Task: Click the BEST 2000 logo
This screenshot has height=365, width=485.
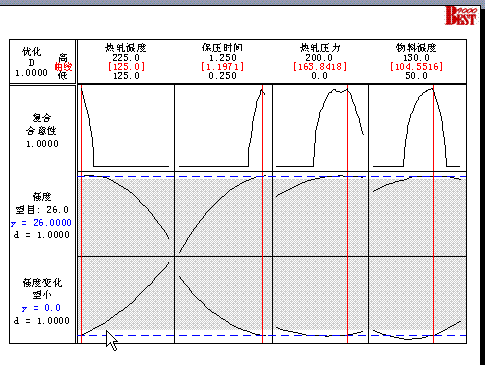Action: point(461,16)
